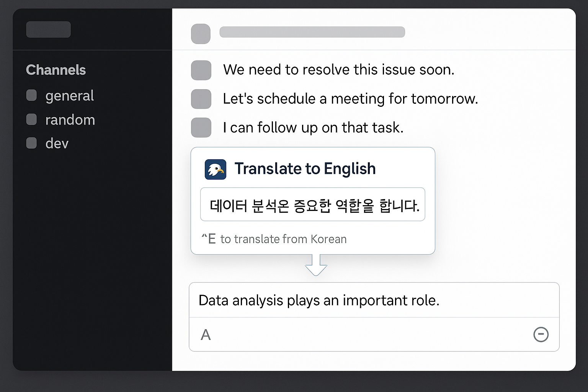Click the eagle translator app icon
Viewport: 588px width, 392px height.
[216, 169]
